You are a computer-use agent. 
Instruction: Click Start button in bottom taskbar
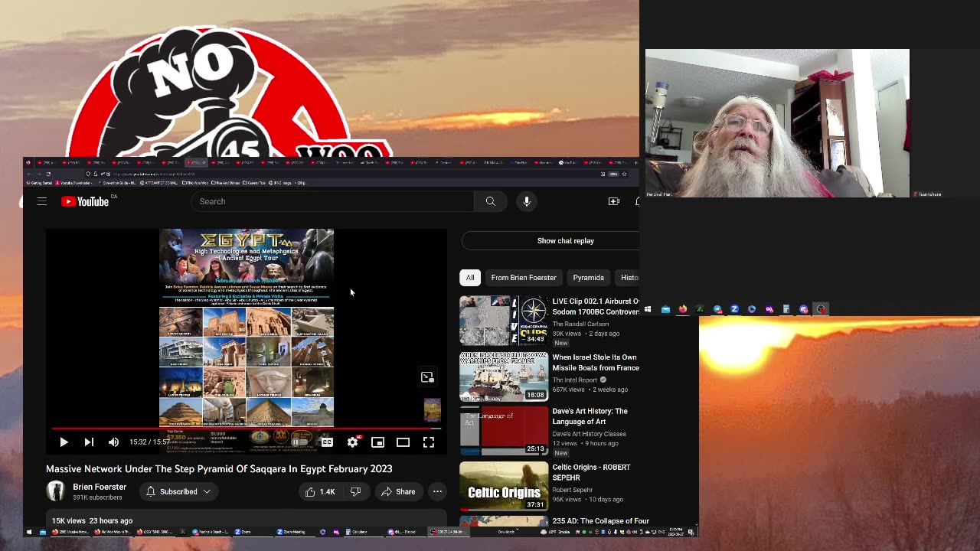29,532
